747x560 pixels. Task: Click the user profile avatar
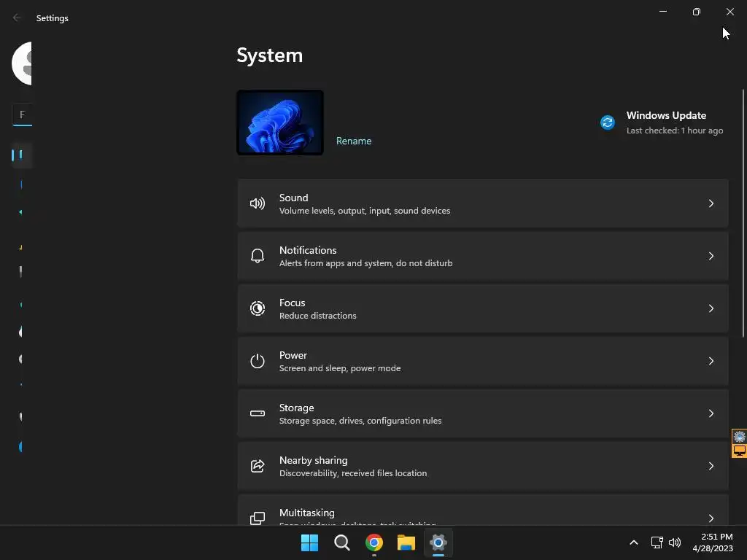[x=21, y=63]
